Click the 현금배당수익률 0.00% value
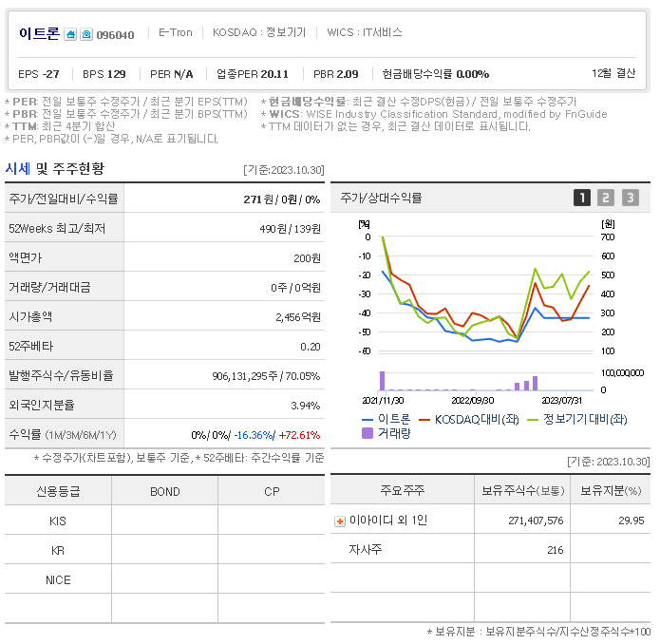Viewport: 660px width, 644px height. click(436, 74)
